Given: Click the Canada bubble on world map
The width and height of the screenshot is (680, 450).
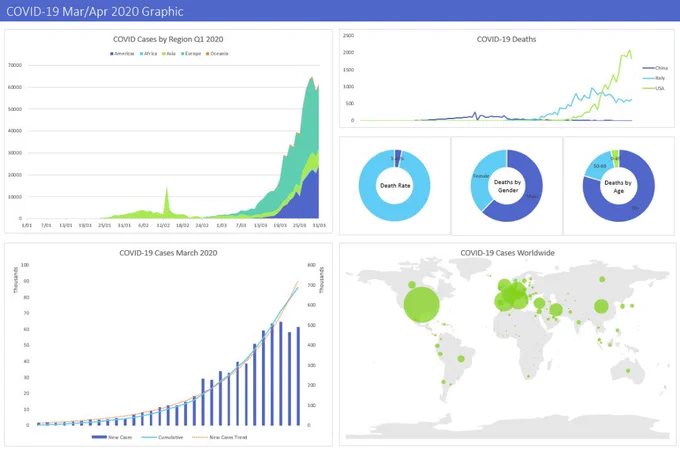Looking at the screenshot, I should click(x=412, y=285).
